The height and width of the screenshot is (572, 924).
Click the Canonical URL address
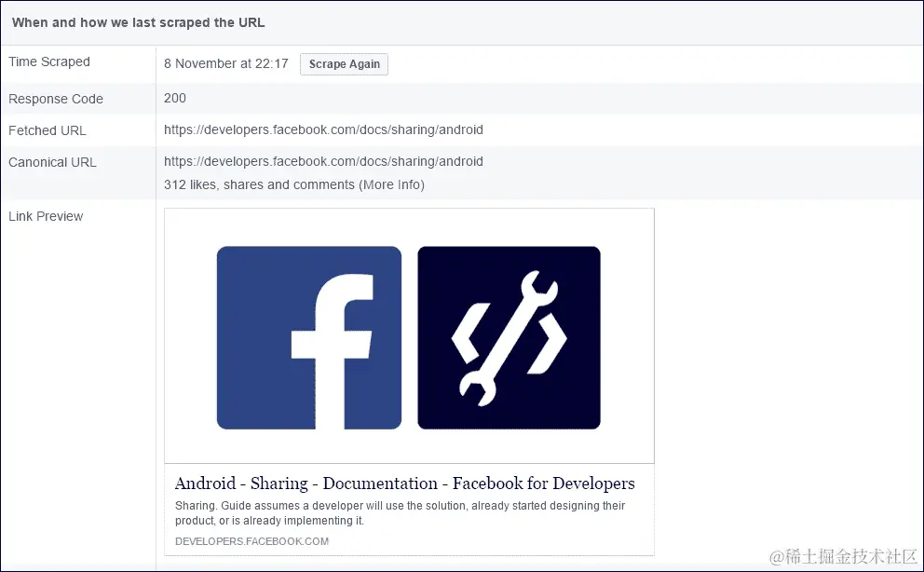click(323, 161)
